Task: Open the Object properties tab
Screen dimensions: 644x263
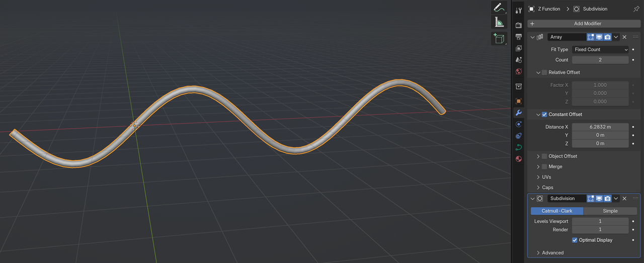Action: point(519,101)
